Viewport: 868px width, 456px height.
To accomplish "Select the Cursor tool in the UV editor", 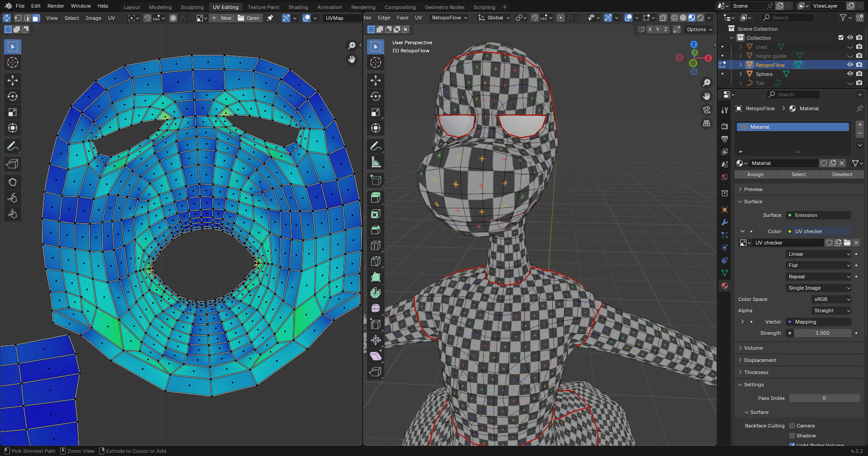I will click(x=13, y=62).
